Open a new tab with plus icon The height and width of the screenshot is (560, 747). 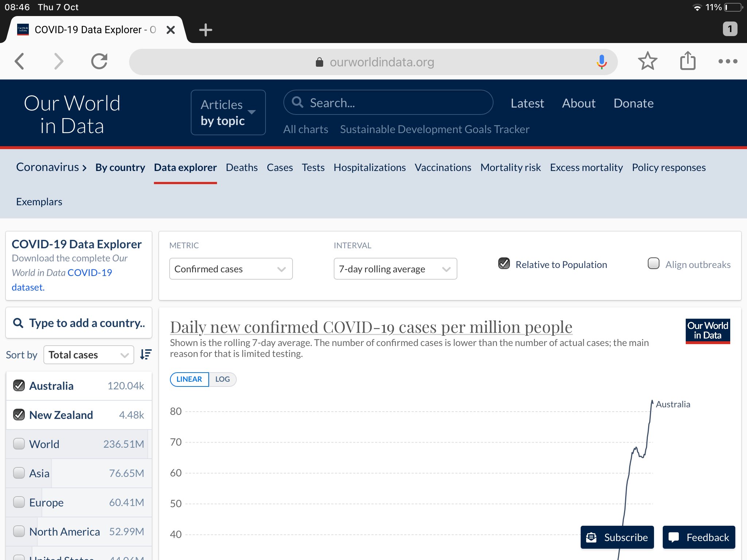click(x=206, y=30)
